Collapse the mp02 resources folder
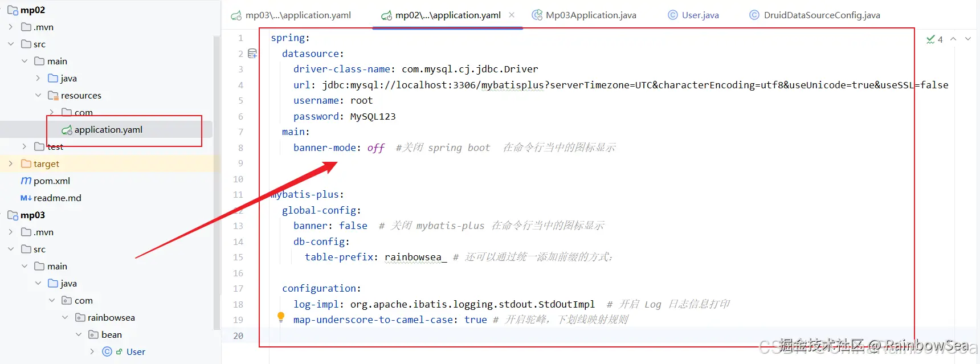 pyautogui.click(x=38, y=95)
